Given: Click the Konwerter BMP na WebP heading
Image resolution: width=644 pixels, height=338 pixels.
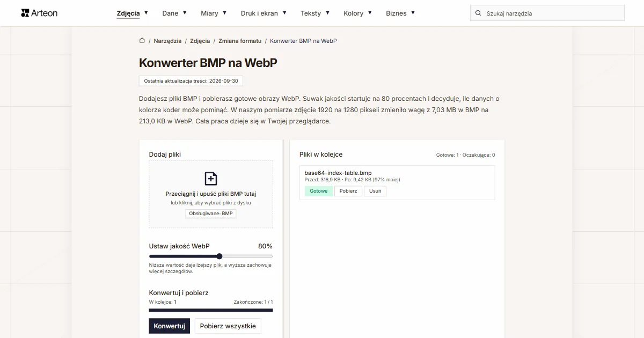Looking at the screenshot, I should (208, 63).
